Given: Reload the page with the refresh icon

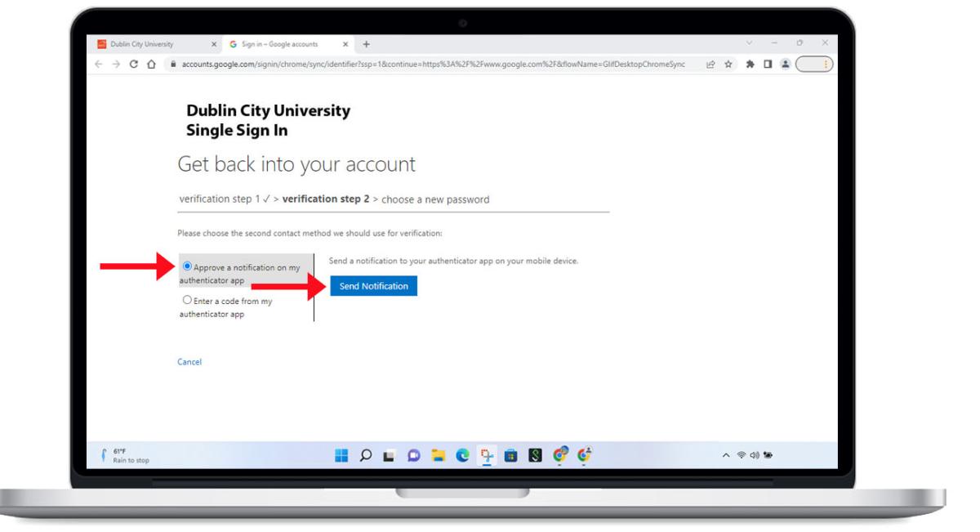Looking at the screenshot, I should (135, 64).
